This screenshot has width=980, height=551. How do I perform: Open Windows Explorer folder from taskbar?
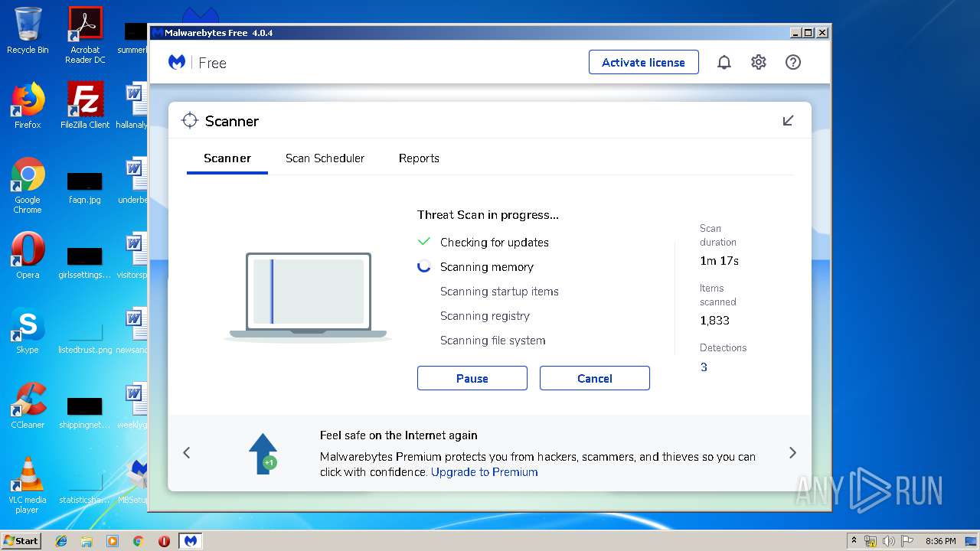tap(87, 541)
